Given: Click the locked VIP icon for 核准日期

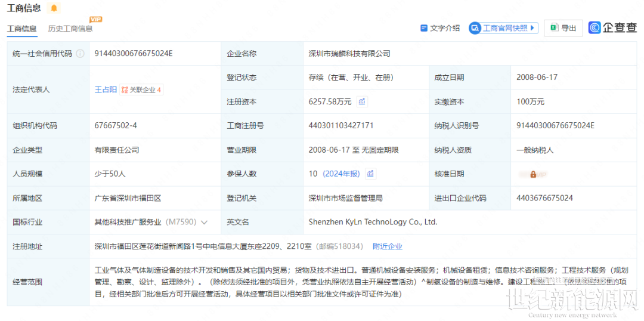Looking at the screenshot, I should point(532,174).
